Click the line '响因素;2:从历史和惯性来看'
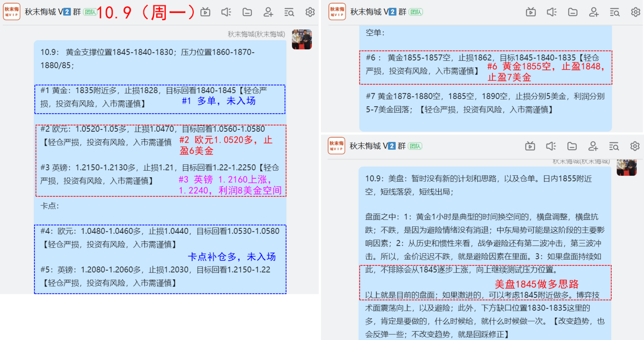Viewport: 644px width, 340px height. pos(483,243)
